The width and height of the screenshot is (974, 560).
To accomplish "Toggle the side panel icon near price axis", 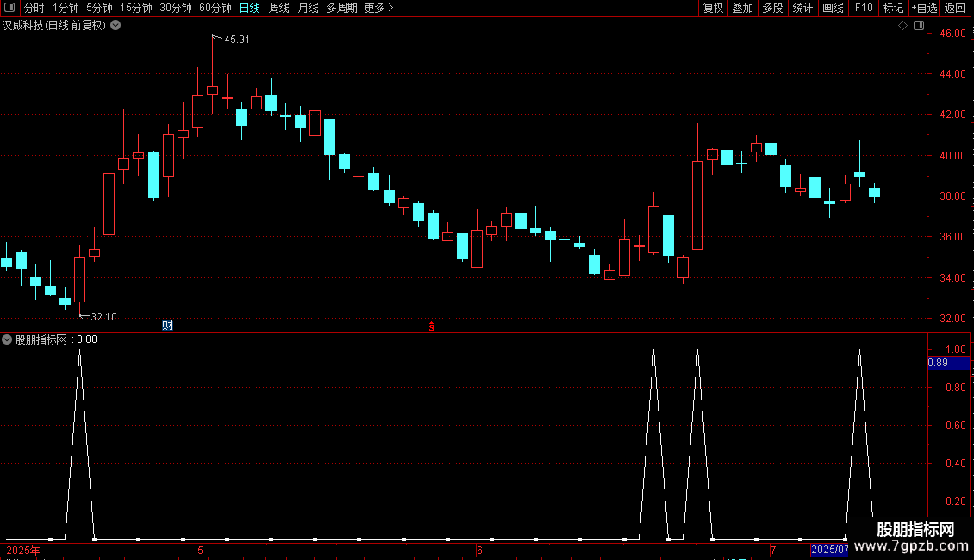I will tap(919, 26).
